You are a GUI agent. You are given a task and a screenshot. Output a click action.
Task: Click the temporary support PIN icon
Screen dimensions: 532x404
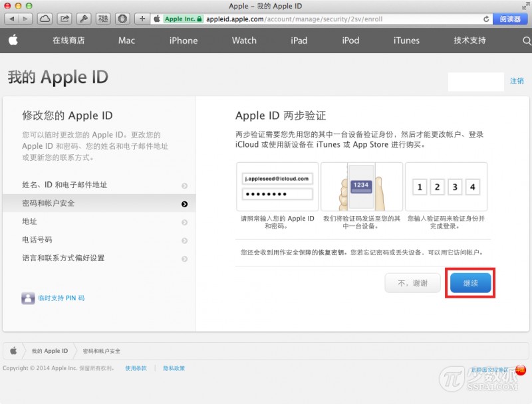pos(28,298)
